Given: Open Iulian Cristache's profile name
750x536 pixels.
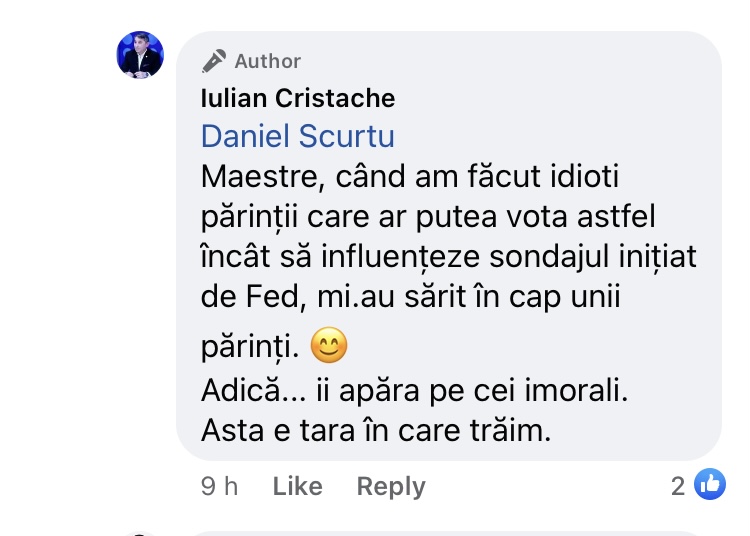Looking at the screenshot, I should 297,98.
